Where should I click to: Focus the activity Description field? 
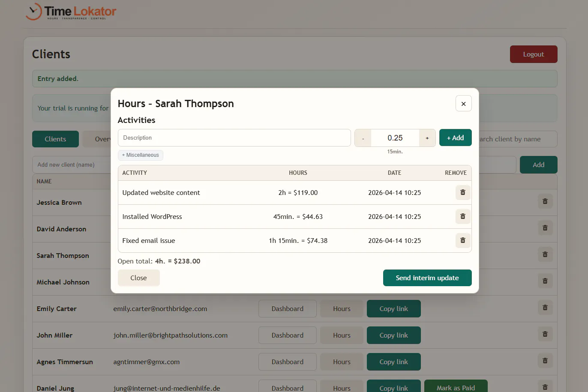[x=234, y=138]
